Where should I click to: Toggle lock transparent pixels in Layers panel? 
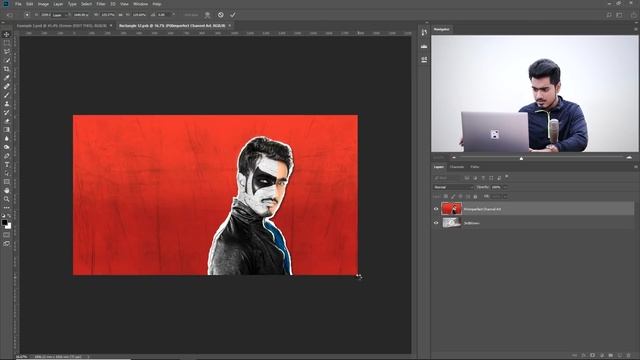point(446,196)
